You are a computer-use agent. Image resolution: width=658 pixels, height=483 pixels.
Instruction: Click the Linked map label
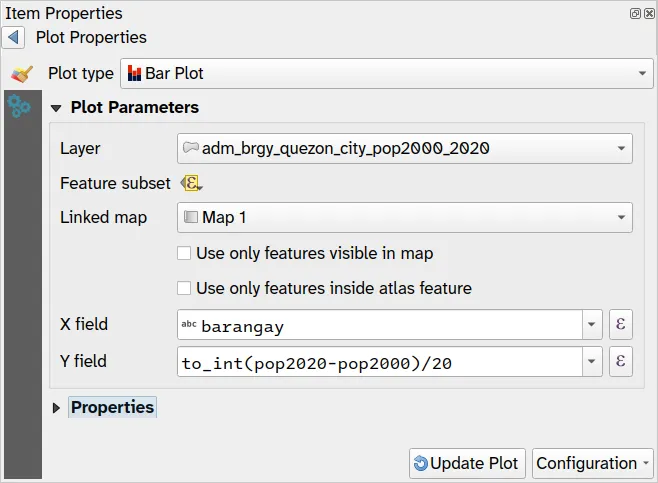[103, 217]
